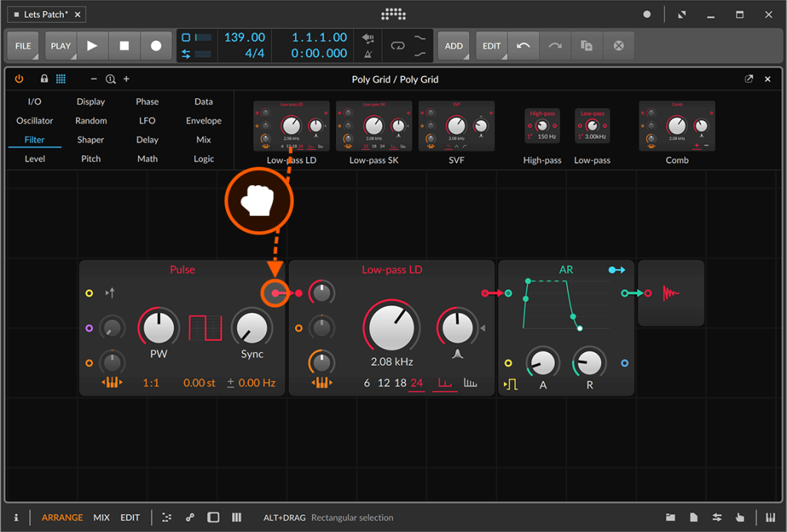Click the metronome icon in transport
The width and height of the screenshot is (787, 532).
pos(368,53)
